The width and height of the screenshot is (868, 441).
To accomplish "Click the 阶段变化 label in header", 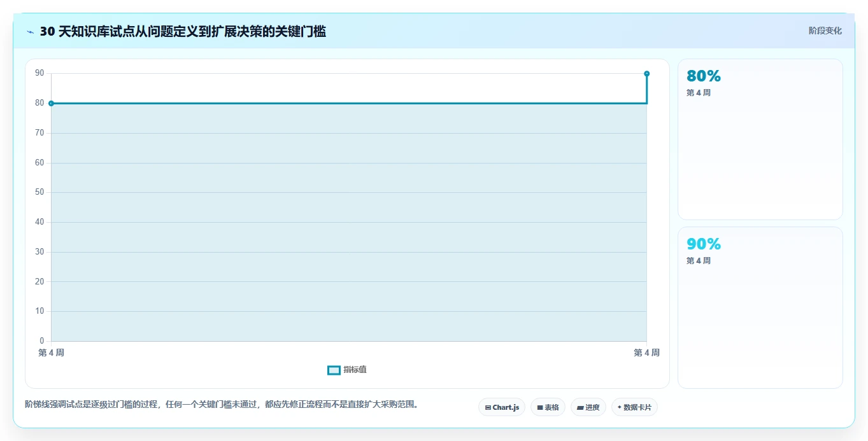I will tap(825, 31).
